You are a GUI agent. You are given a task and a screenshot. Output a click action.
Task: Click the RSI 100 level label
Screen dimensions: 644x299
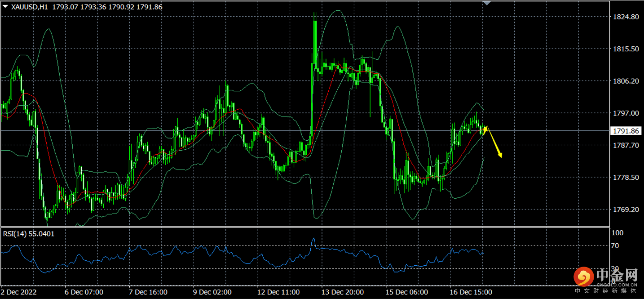point(617,233)
